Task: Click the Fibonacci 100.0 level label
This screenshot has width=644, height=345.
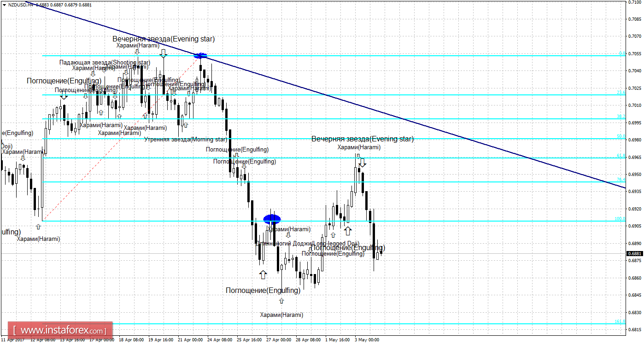Action: coord(620,219)
